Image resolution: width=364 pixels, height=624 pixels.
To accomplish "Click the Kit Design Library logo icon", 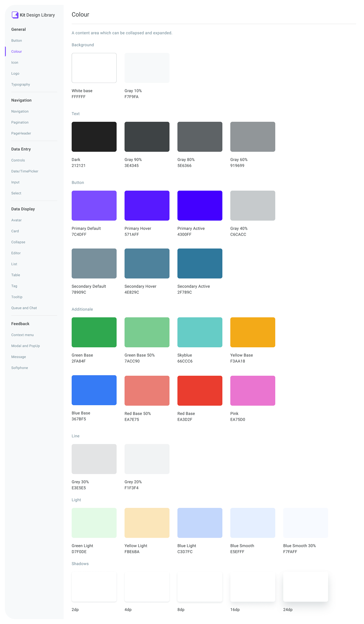I will pyautogui.click(x=15, y=15).
